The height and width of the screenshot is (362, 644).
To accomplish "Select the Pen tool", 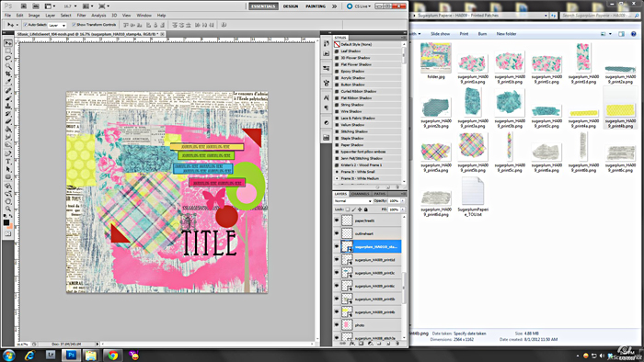I will click(x=7, y=154).
